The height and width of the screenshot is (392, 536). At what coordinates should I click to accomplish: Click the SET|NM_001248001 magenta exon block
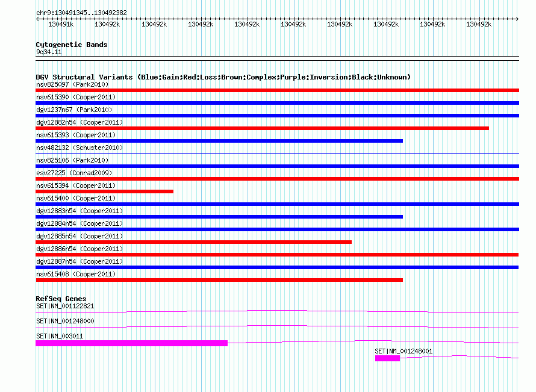387,358
